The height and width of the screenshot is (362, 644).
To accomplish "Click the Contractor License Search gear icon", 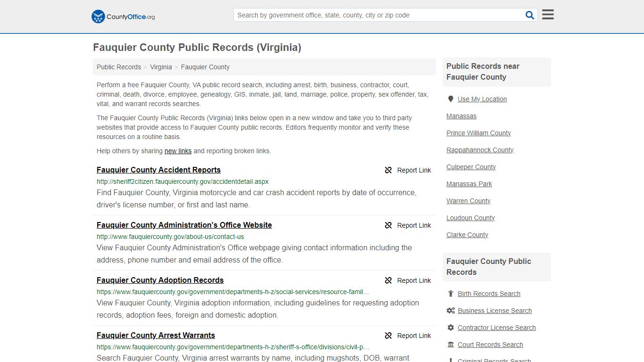I will point(451,328).
